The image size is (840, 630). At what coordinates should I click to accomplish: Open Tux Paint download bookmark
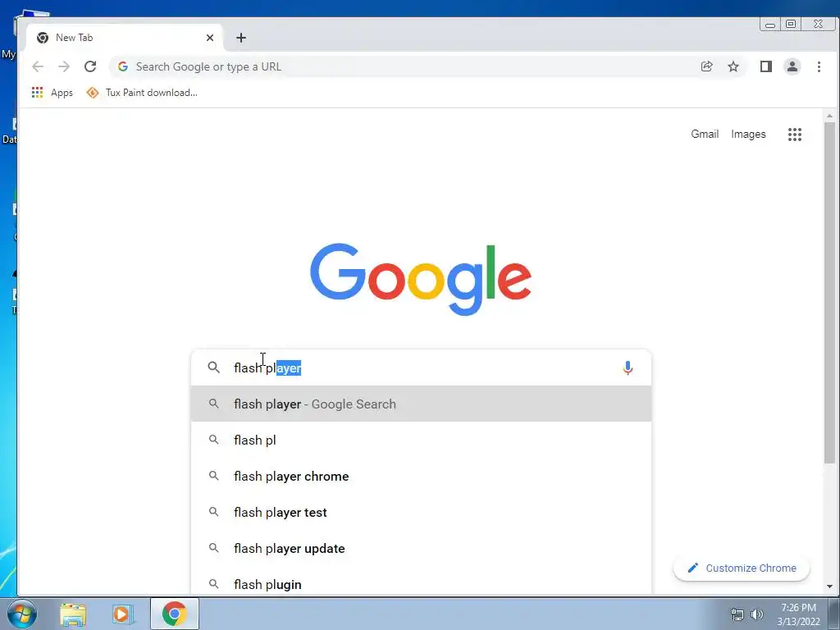click(x=141, y=93)
